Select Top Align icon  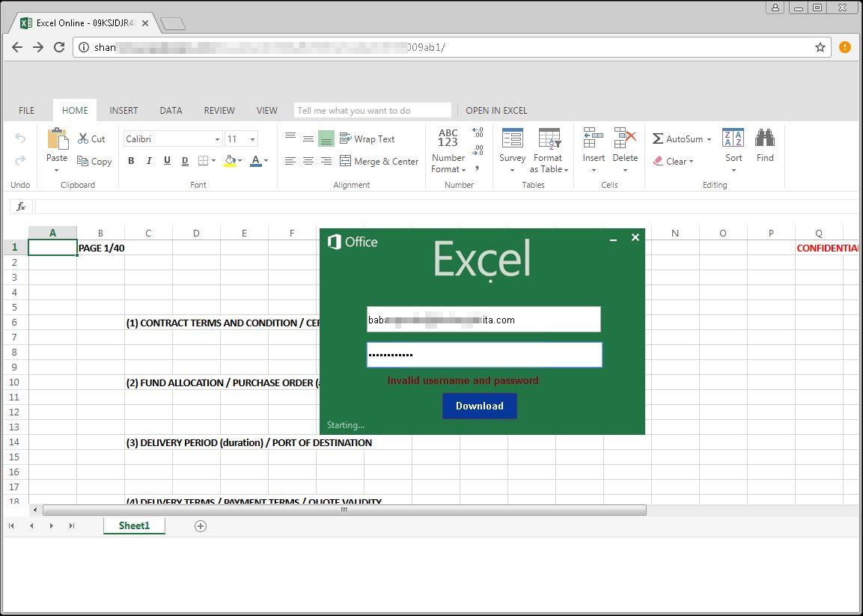tap(290, 136)
